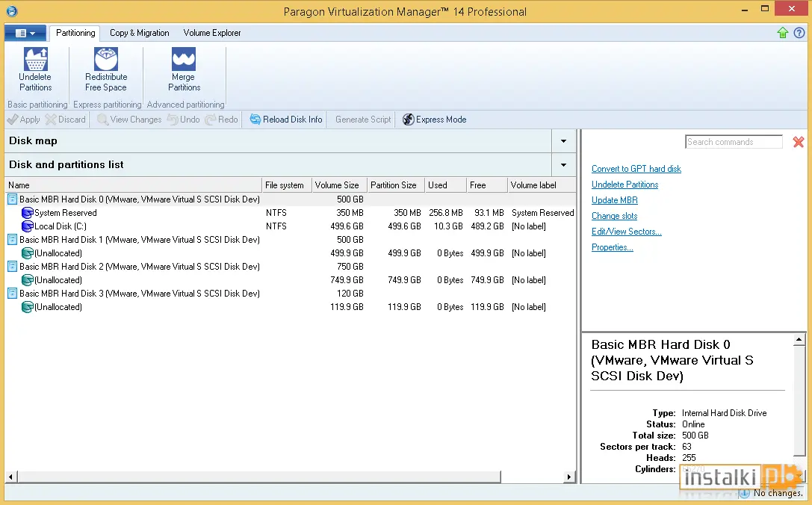Image resolution: width=812 pixels, height=505 pixels.
Task: Click Reload Disk Info
Action: tap(286, 120)
